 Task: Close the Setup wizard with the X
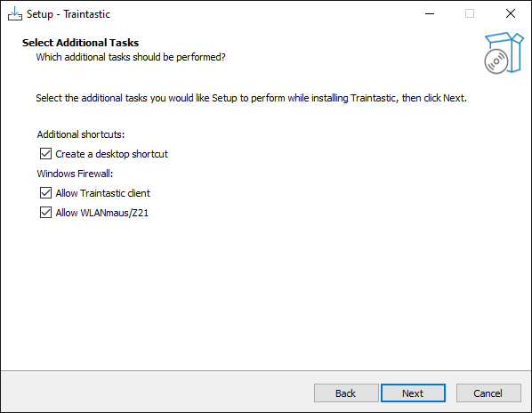tap(511, 14)
